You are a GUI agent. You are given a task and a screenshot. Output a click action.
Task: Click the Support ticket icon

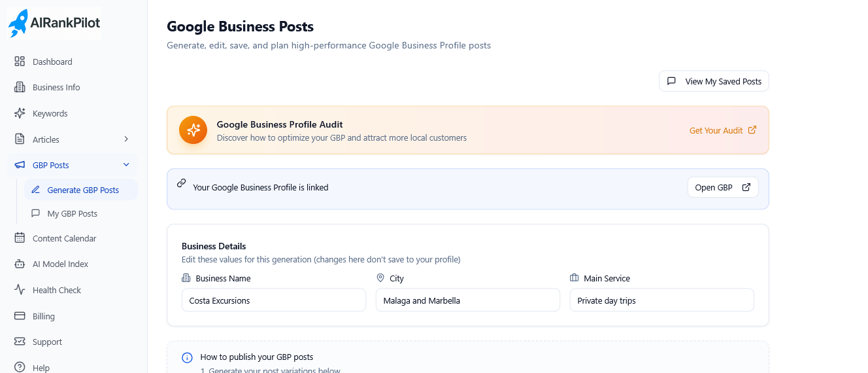(20, 342)
